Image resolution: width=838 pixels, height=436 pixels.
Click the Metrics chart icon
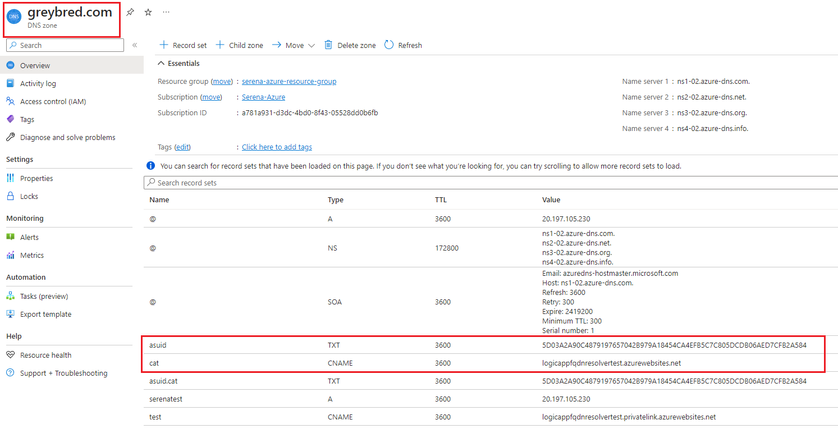(x=10, y=255)
